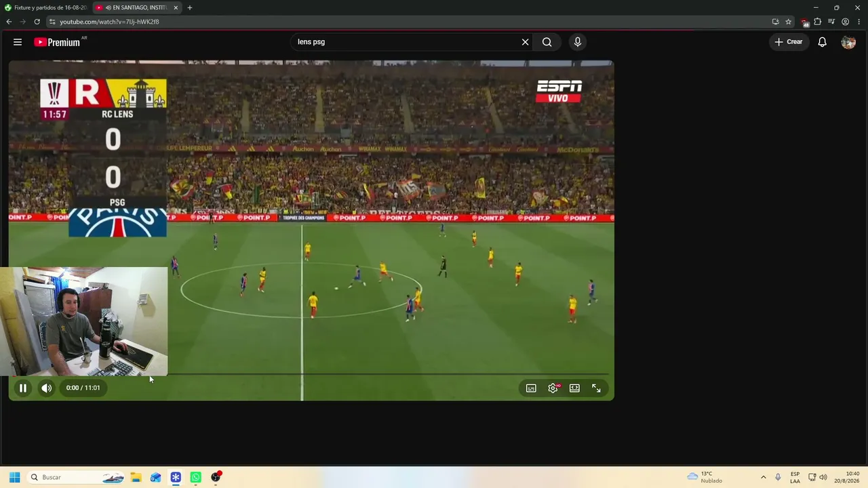The image size is (868, 488).
Task: Install the app from the address bar
Action: 775,22
